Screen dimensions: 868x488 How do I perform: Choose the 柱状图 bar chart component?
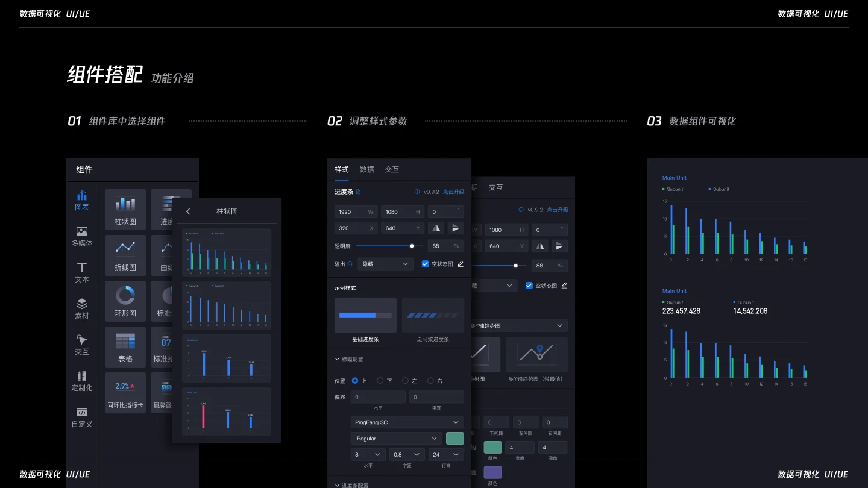pyautogui.click(x=125, y=210)
